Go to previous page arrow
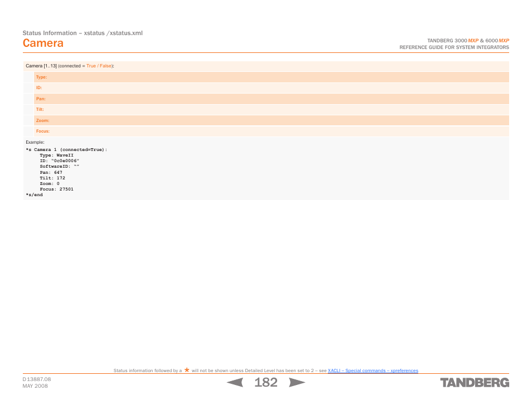 pos(235,382)
